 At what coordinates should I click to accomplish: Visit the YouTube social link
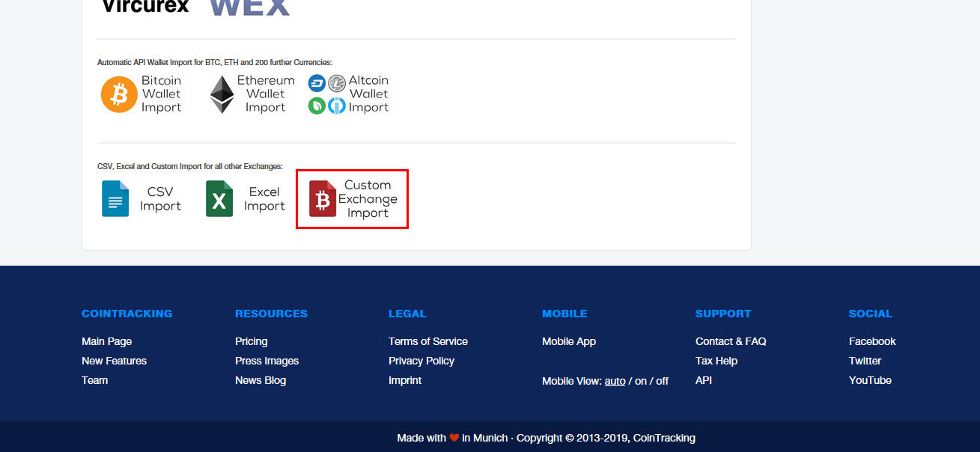pyautogui.click(x=870, y=380)
